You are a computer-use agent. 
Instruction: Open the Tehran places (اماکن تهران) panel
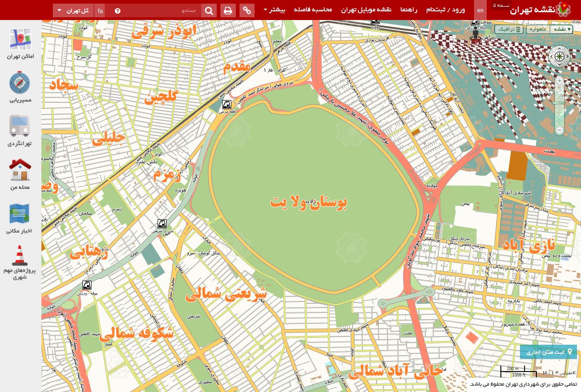pyautogui.click(x=20, y=44)
